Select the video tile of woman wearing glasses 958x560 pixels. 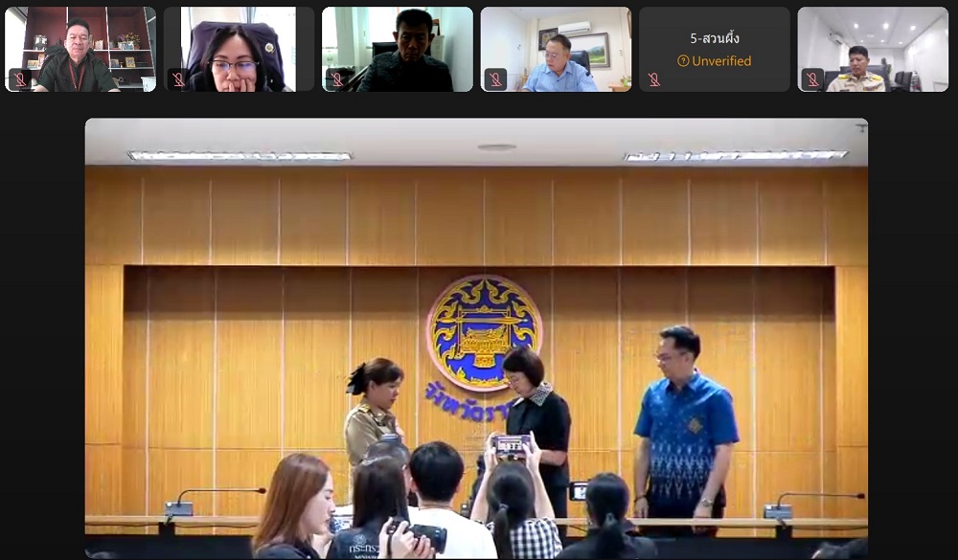point(239,50)
